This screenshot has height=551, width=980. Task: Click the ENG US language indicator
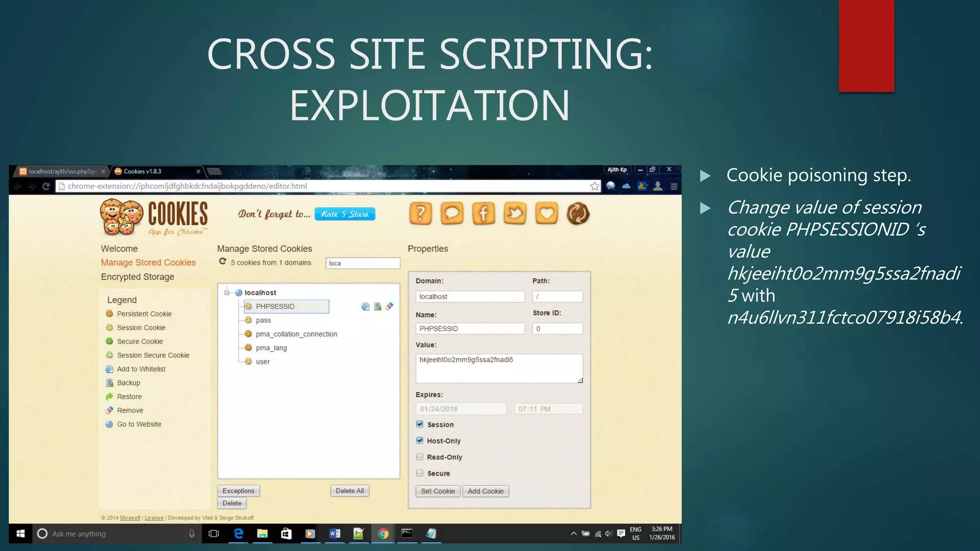635,534
